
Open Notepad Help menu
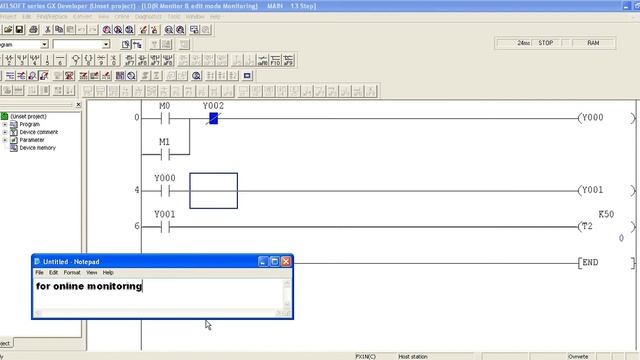108,272
